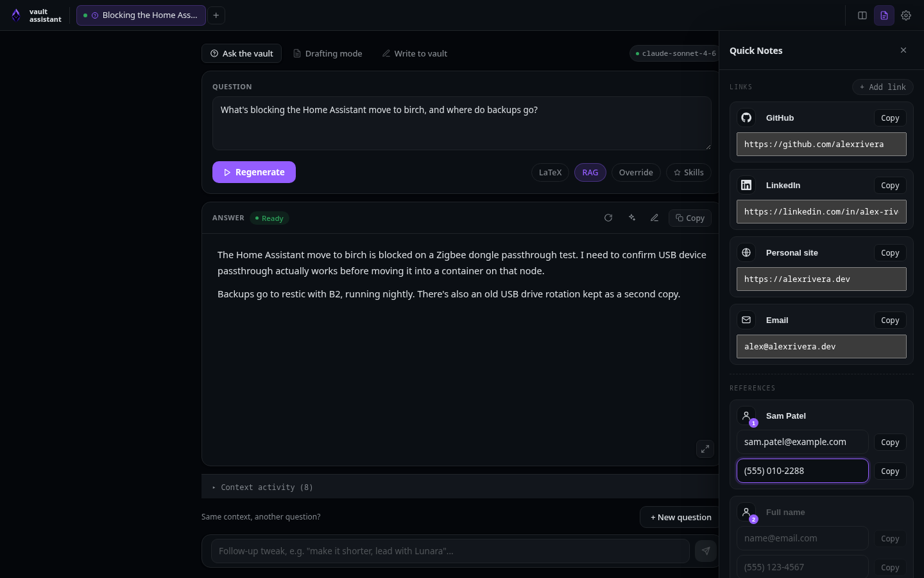This screenshot has height=578, width=924.
Task: Enable the LaTeX toggle pill
Action: coord(550,172)
